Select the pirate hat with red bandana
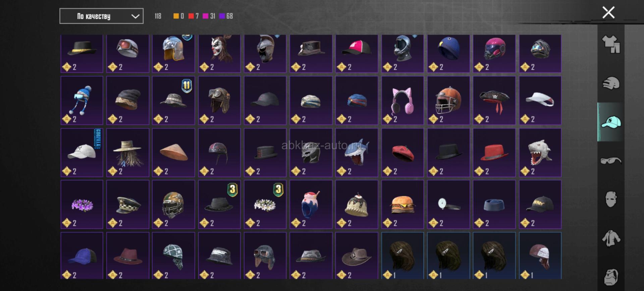This screenshot has width=644, height=291. tap(494, 100)
